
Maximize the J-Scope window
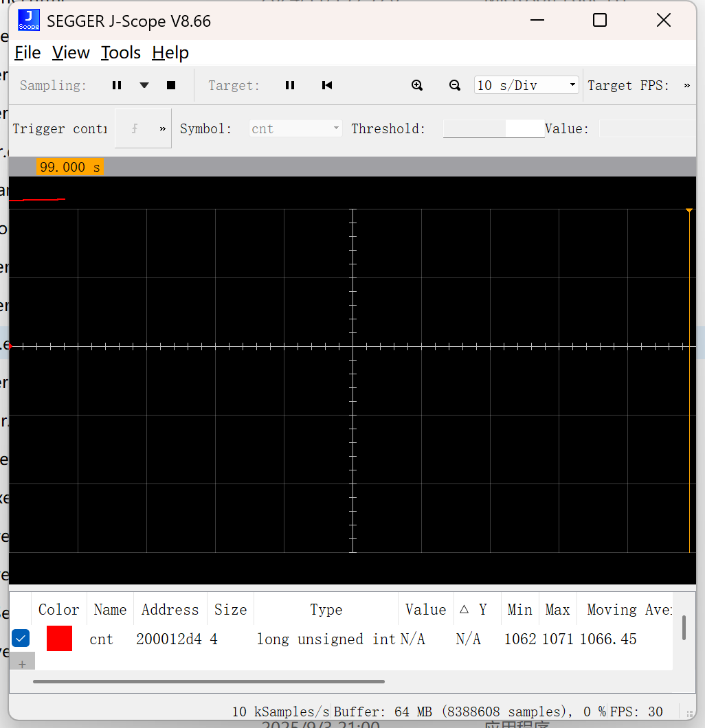coord(600,21)
